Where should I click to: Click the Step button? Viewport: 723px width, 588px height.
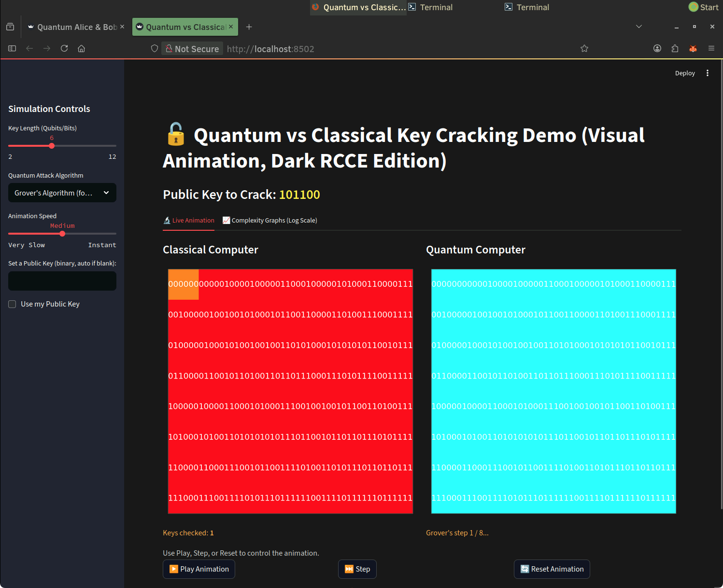coord(357,569)
